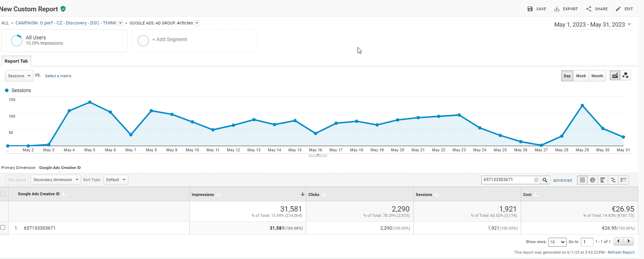
Task: Switch the chart to Week granularity
Action: click(x=581, y=76)
